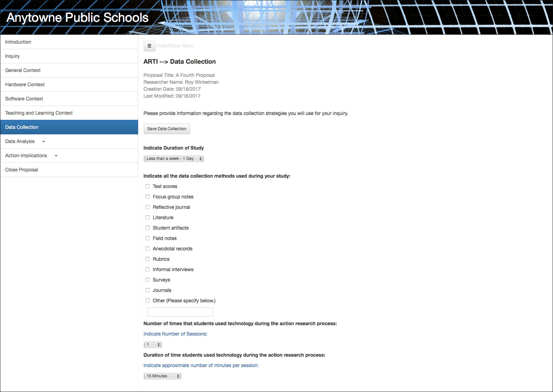This screenshot has width=553, height=392.
Task: Open the Action-Implications menu item
Action: (x=69, y=155)
